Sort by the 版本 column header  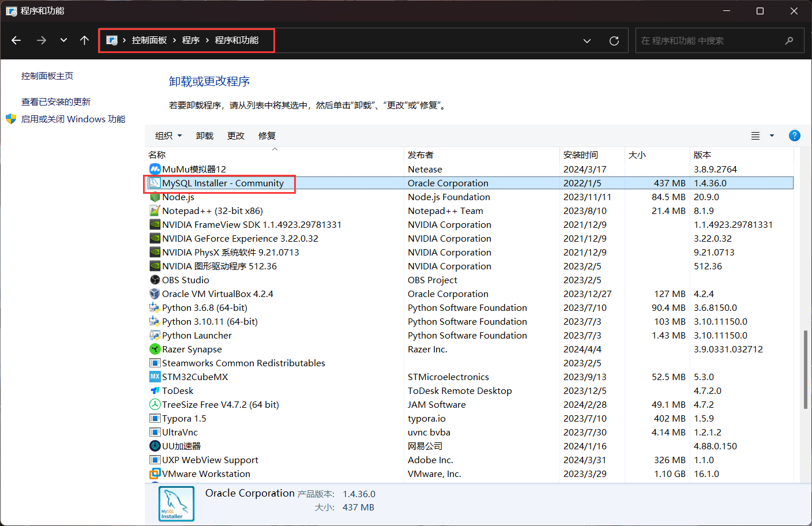[742, 155]
